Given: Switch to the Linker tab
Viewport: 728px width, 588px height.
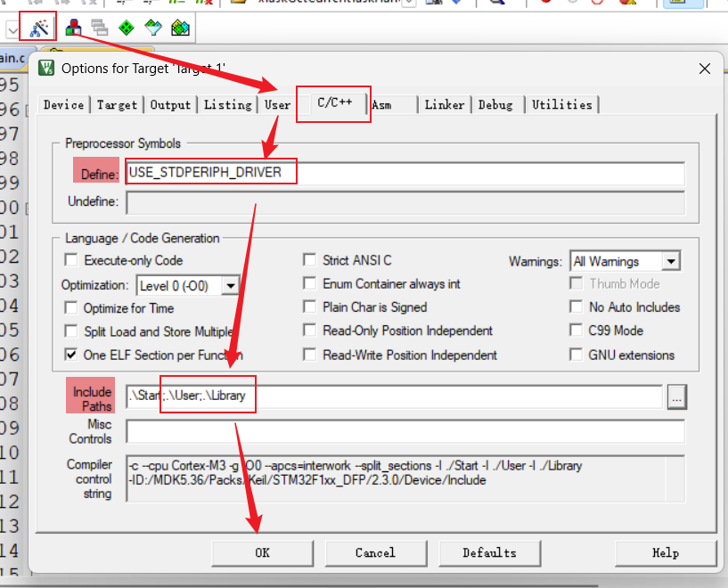Looking at the screenshot, I should coord(445,105).
